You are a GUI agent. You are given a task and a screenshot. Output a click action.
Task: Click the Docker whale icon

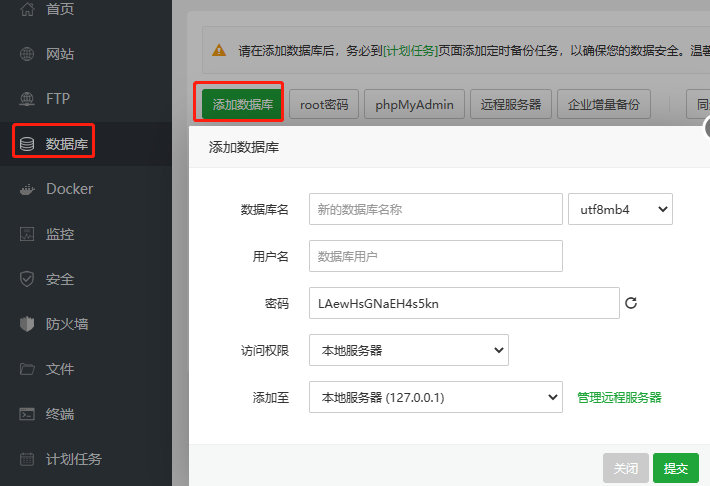[x=27, y=189]
